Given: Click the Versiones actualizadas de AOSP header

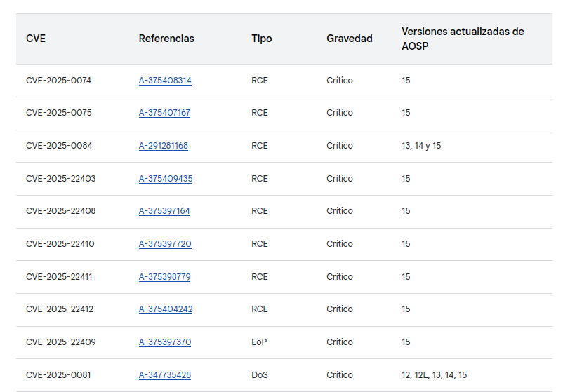Looking at the screenshot, I should pos(463,39).
